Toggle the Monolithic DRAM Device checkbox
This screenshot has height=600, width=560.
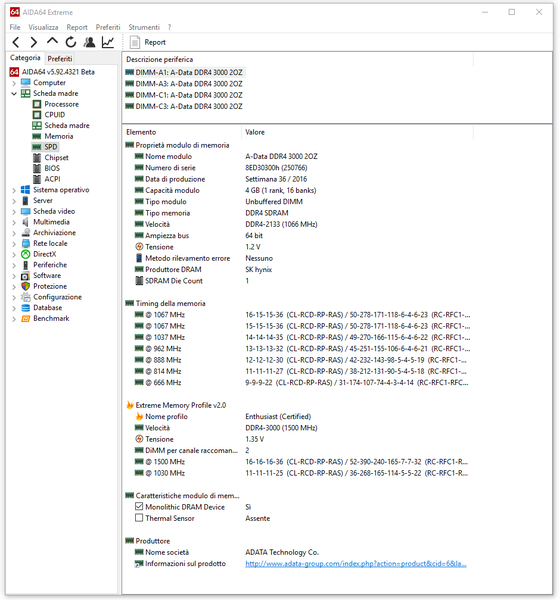(x=139, y=507)
